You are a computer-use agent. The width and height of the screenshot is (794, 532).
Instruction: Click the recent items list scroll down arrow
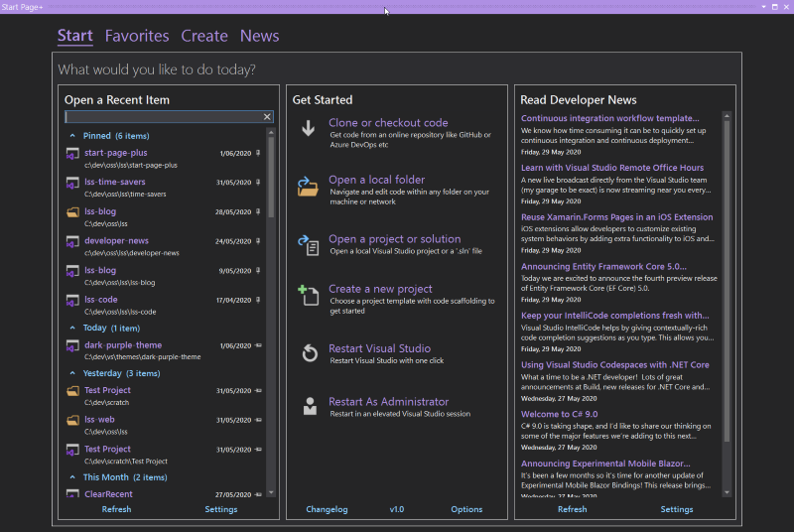(x=271, y=492)
